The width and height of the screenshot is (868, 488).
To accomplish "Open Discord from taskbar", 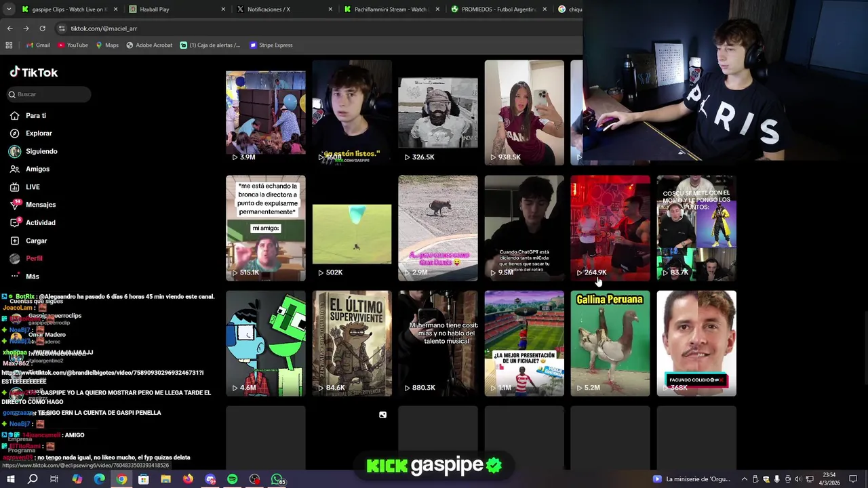I will point(210,479).
